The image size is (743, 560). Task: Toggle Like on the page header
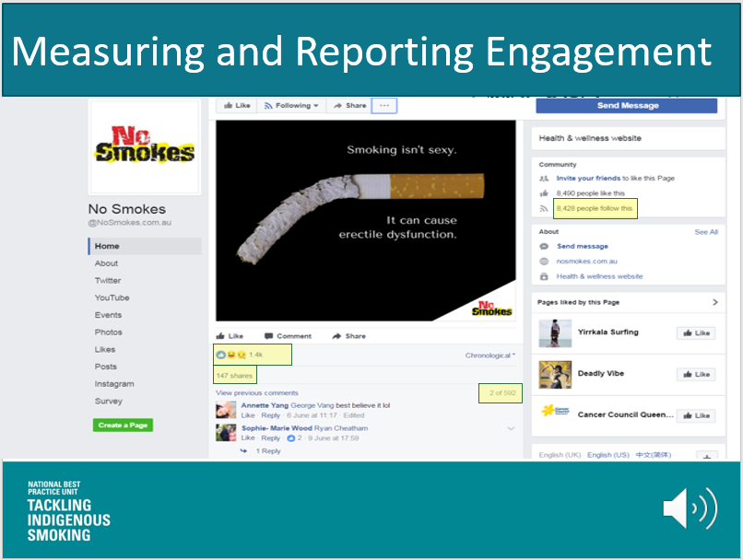pos(236,106)
